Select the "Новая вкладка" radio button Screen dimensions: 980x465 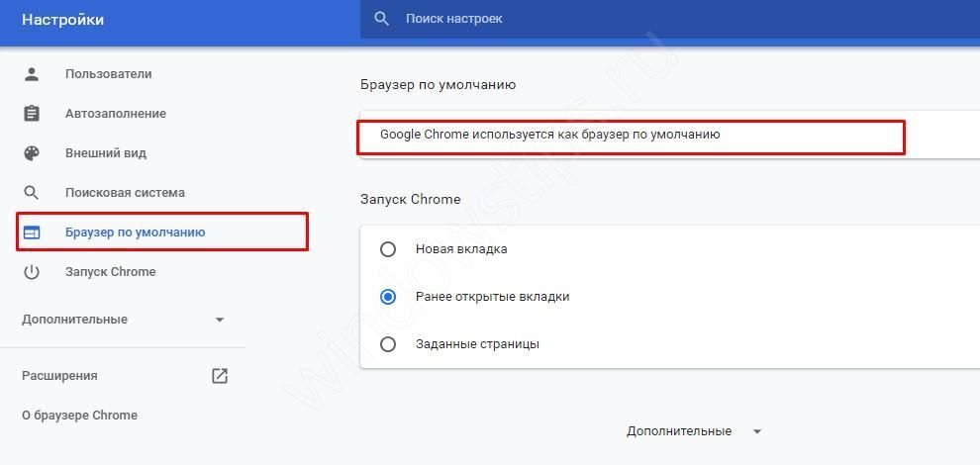point(388,249)
